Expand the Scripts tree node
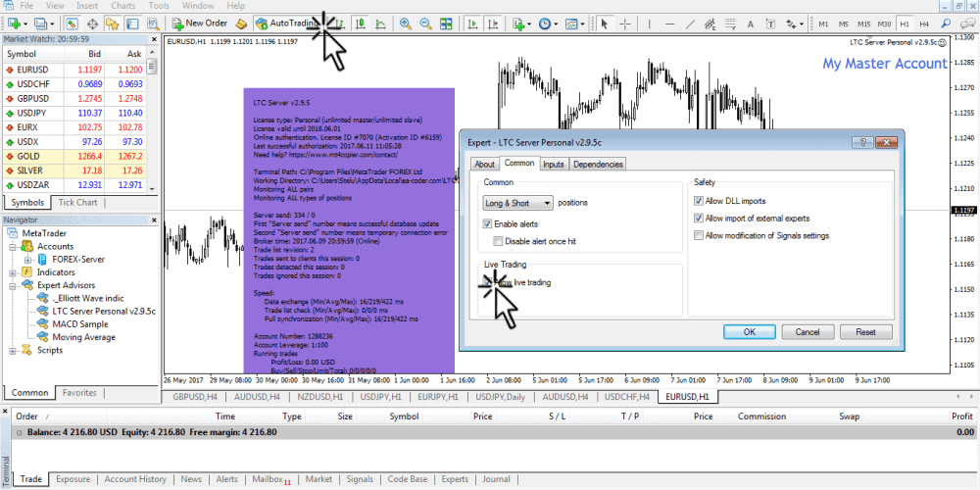 click(x=13, y=351)
